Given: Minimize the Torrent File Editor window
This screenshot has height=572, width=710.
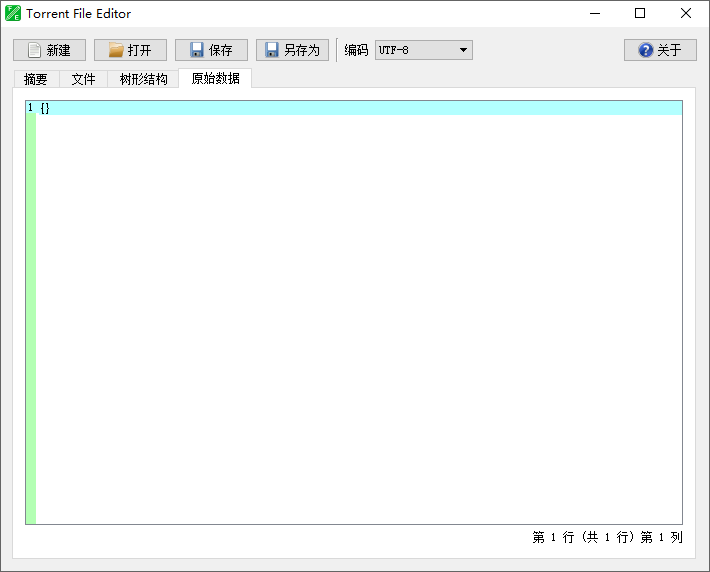Looking at the screenshot, I should [x=595, y=13].
